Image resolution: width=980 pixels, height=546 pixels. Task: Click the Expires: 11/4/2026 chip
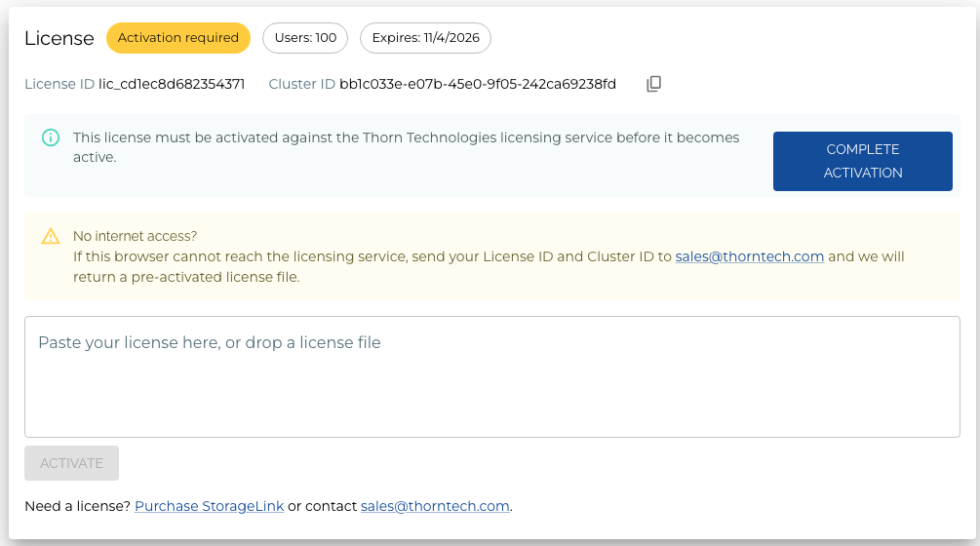425,38
